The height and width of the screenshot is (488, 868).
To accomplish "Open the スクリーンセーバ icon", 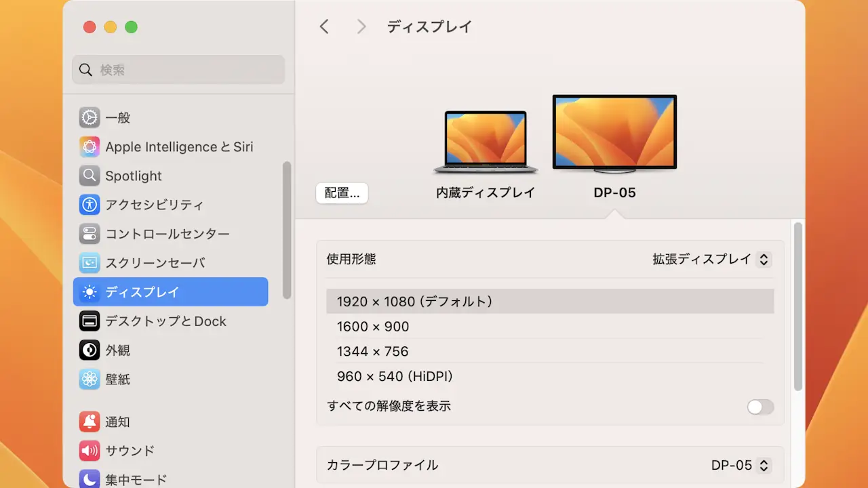I will coord(90,263).
